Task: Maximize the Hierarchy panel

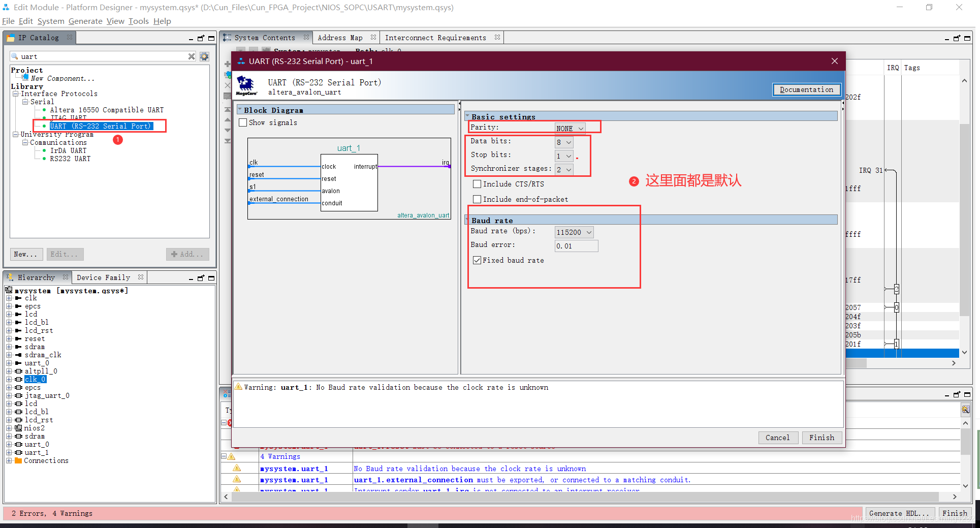Action: pos(211,278)
